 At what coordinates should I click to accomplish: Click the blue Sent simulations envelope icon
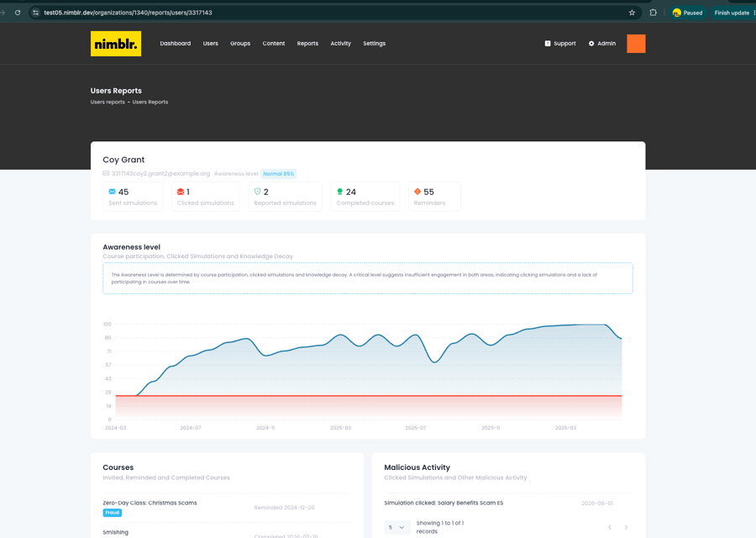(x=112, y=192)
